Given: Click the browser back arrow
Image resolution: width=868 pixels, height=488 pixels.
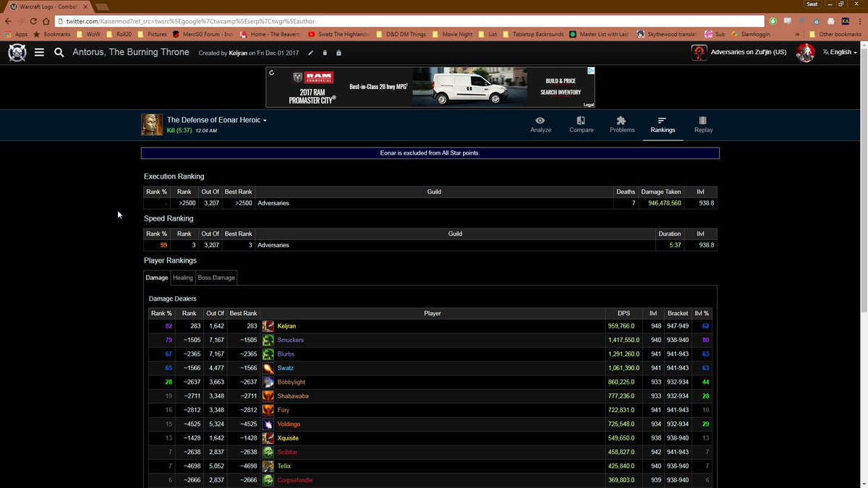Looking at the screenshot, I should (x=8, y=21).
